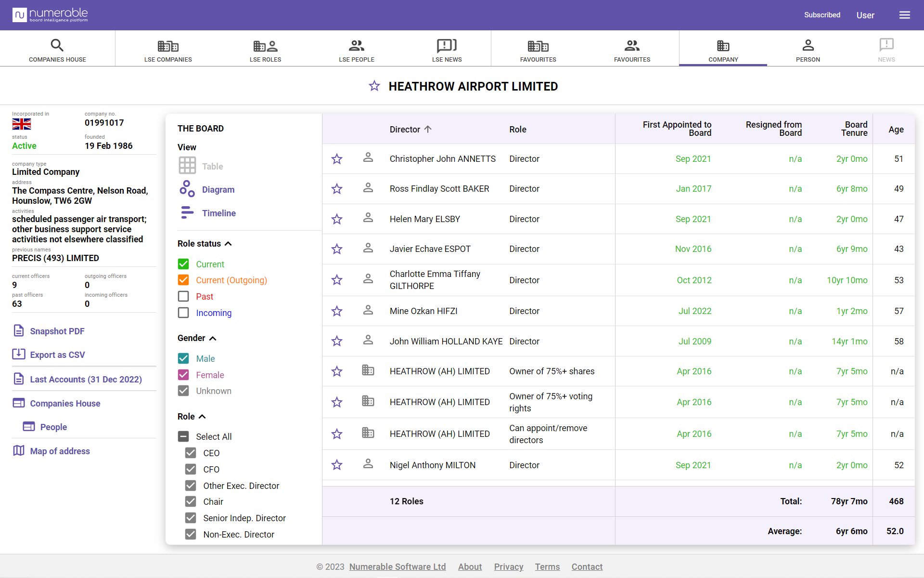Collapse the Role status section
The height and width of the screenshot is (578, 924).
point(229,244)
